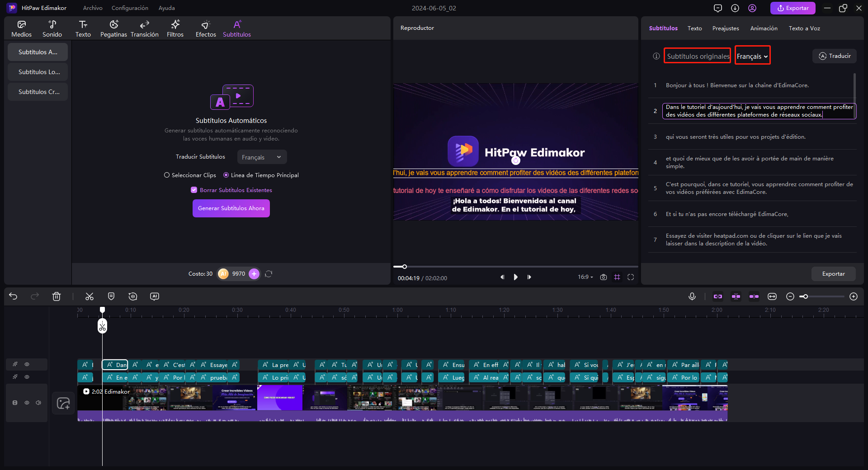The width and height of the screenshot is (868, 470).
Task: Toggle the auto snapping magnet button
Action: [x=736, y=296]
